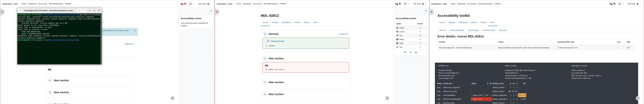Open the Summary report tab

[489, 30]
